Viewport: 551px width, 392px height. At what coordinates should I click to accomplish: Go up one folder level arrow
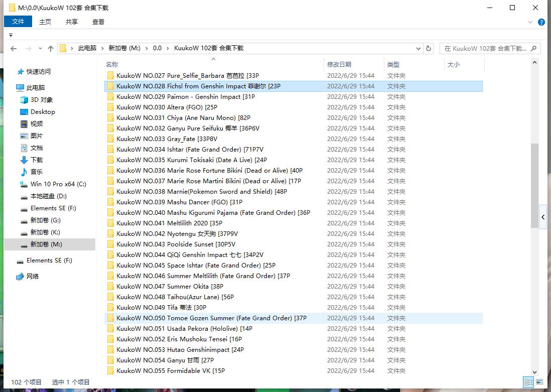click(x=51, y=49)
